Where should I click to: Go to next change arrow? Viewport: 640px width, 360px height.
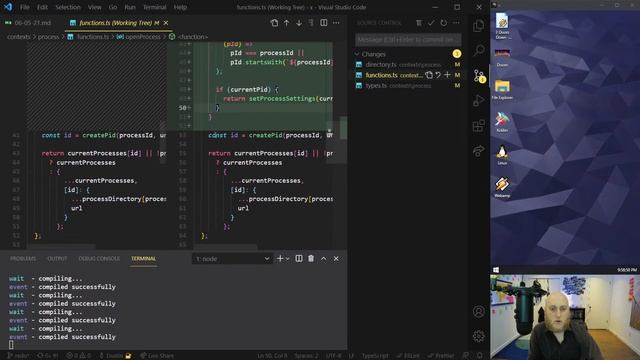click(299, 23)
